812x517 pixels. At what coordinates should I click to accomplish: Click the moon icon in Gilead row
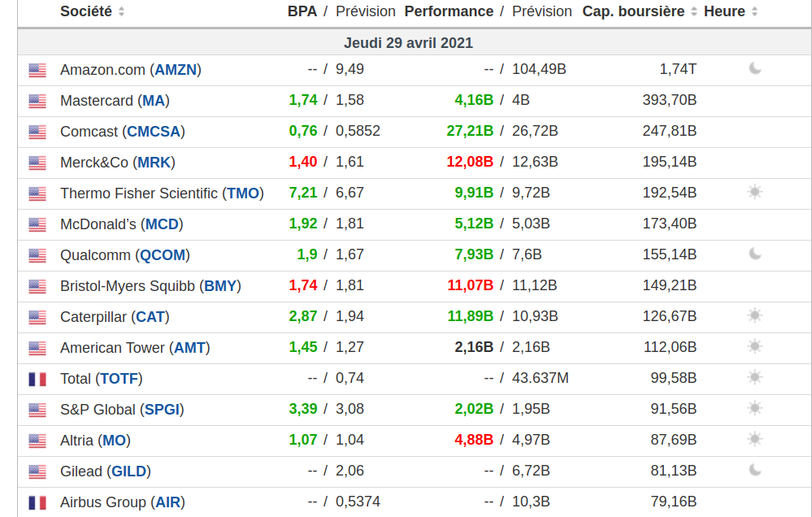click(x=755, y=471)
